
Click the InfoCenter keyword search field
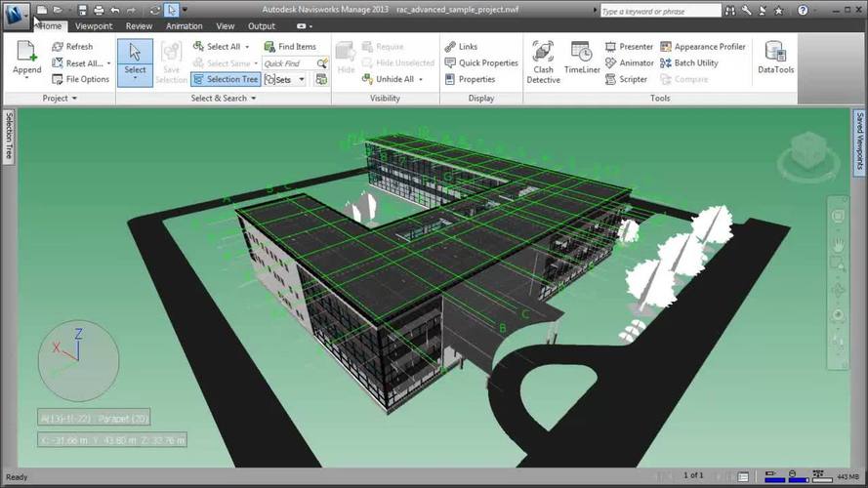coord(661,11)
